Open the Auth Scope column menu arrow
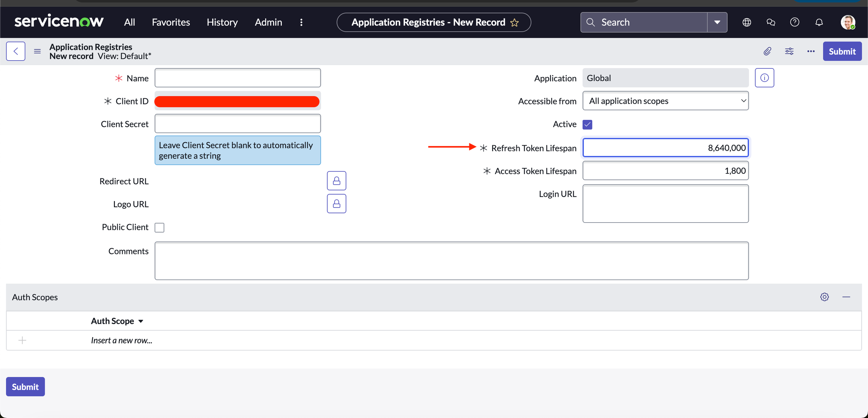This screenshot has width=868, height=418. [141, 321]
